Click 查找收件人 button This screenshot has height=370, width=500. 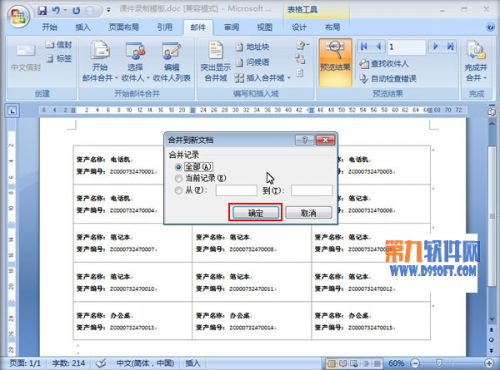point(384,64)
